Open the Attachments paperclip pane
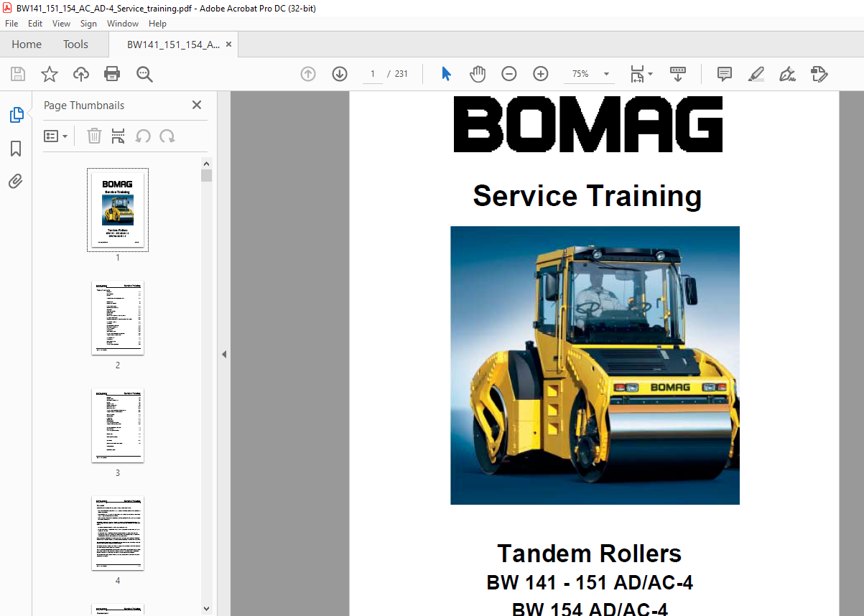This screenshot has height=616, width=864. pos(16,181)
